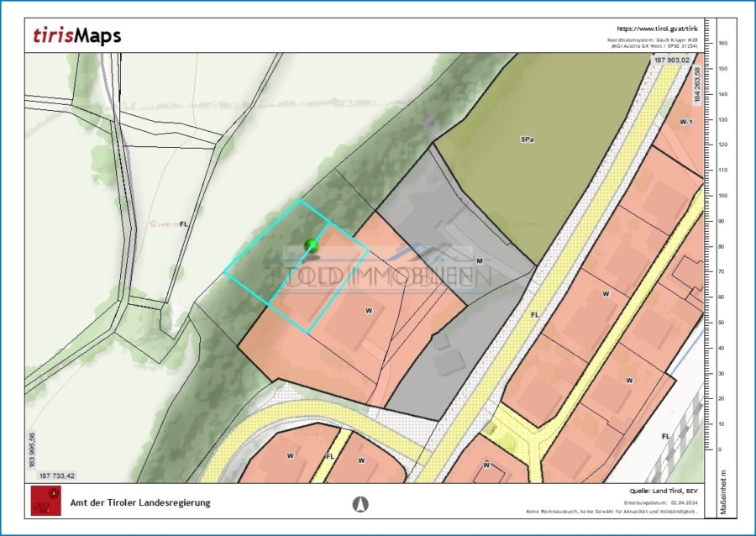The width and height of the screenshot is (756, 536).
Task: Click the olive green SPa zone label
Action: coord(527,139)
